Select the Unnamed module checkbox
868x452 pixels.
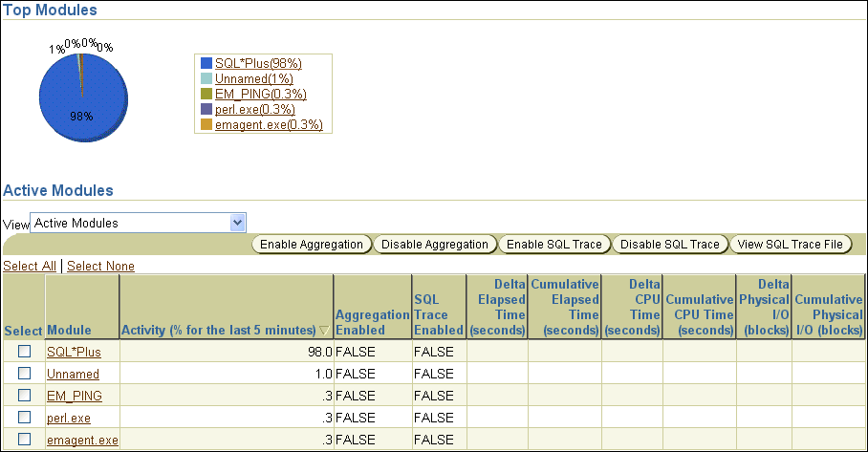(x=25, y=374)
